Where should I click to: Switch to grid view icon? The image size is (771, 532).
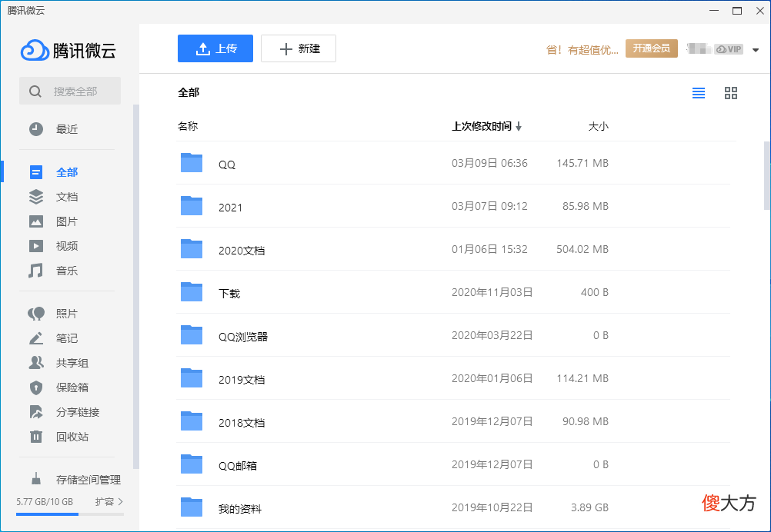731,93
